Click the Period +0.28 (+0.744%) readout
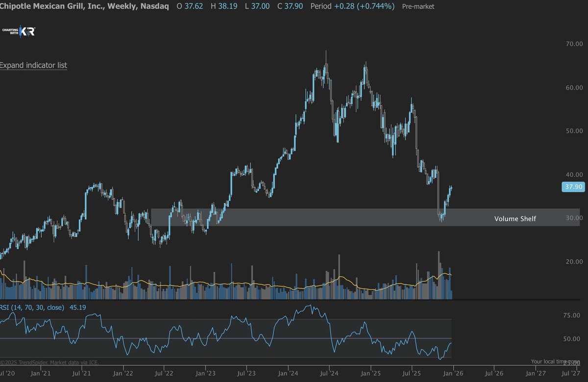Screen dimensions: 588x382 tap(353, 6)
